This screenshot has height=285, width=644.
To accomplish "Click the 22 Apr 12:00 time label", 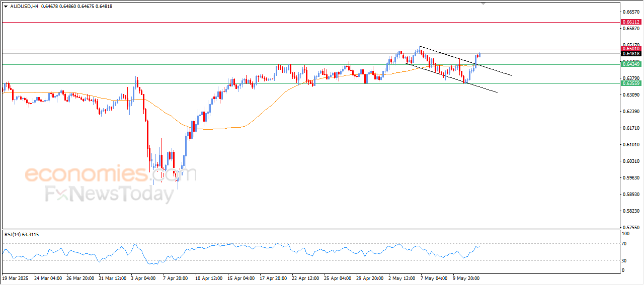I will tap(305, 277).
